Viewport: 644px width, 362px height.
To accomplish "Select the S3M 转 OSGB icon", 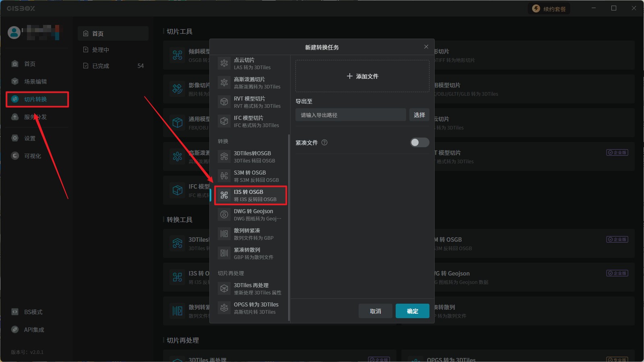I will 224,176.
